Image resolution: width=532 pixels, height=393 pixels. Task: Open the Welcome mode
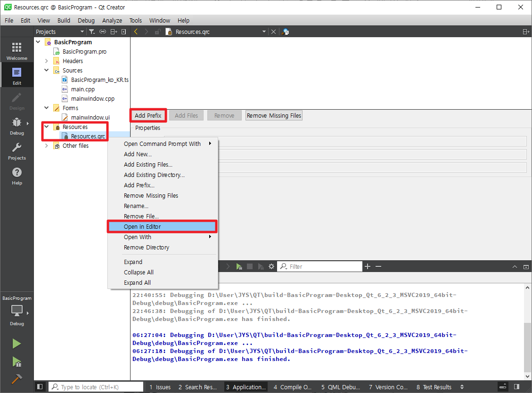[16, 50]
